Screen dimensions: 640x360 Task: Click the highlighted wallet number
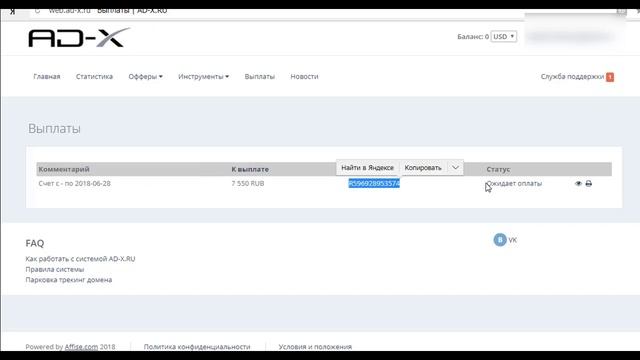pos(374,184)
